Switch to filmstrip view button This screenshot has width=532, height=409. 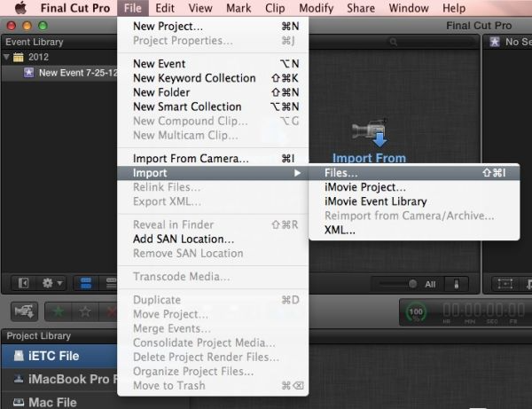[86, 283]
